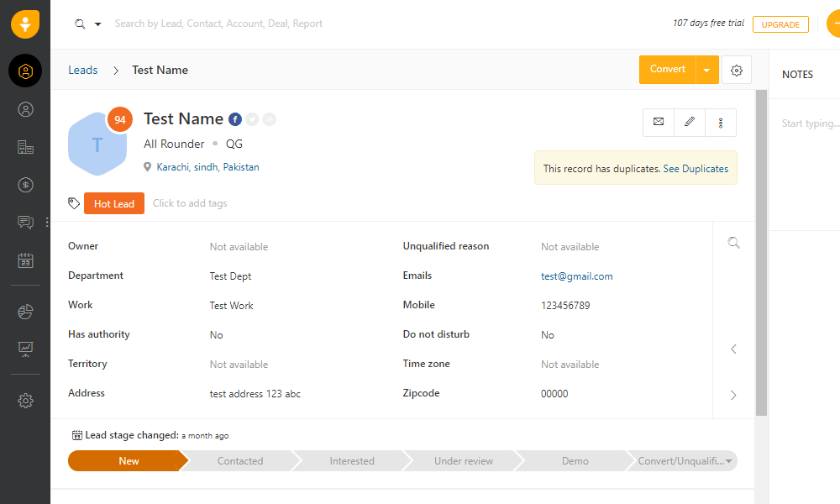Open admin settings gear in the sidebar

(x=25, y=401)
